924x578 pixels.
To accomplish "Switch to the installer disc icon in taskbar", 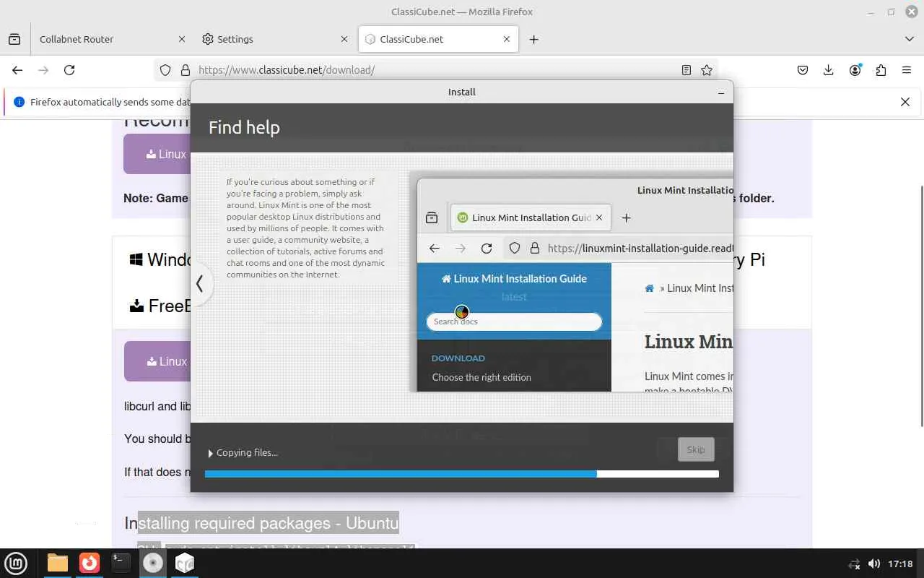I will coord(153,563).
